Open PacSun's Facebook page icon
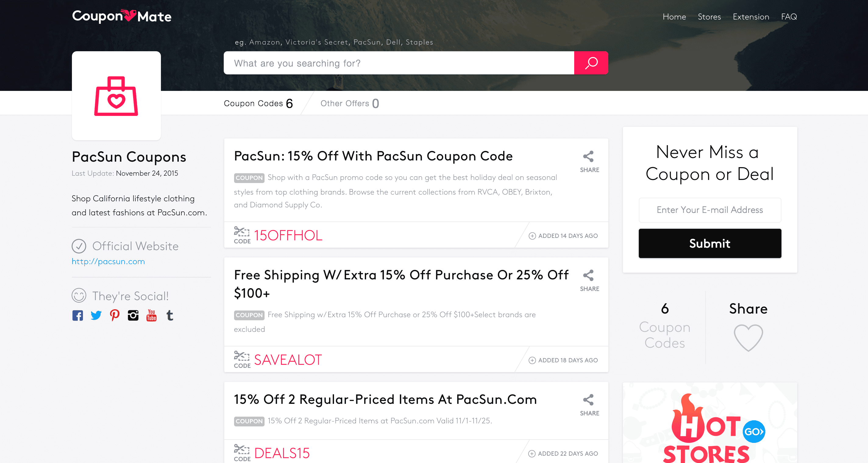The width and height of the screenshot is (868, 463). pyautogui.click(x=77, y=316)
